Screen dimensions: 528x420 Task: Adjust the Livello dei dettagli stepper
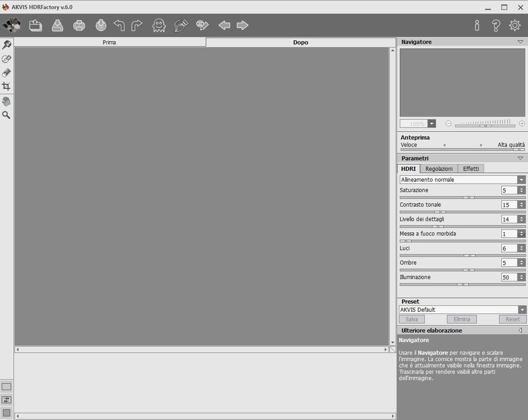522,219
